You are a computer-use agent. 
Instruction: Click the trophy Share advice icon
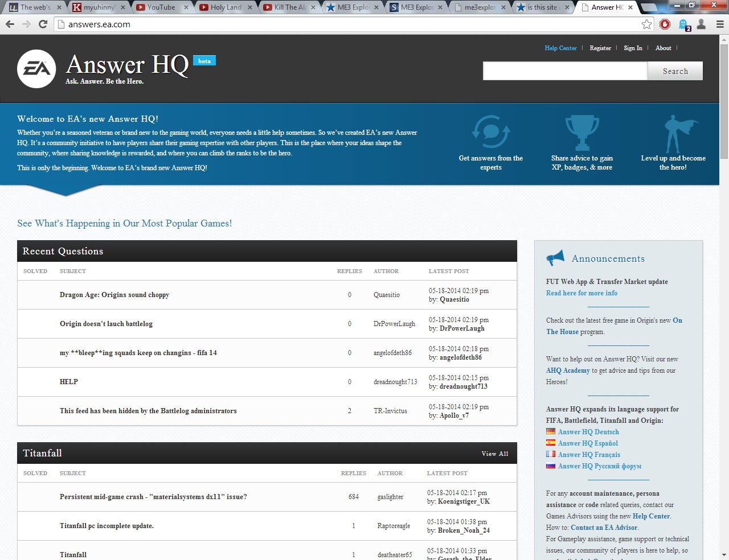click(x=581, y=133)
